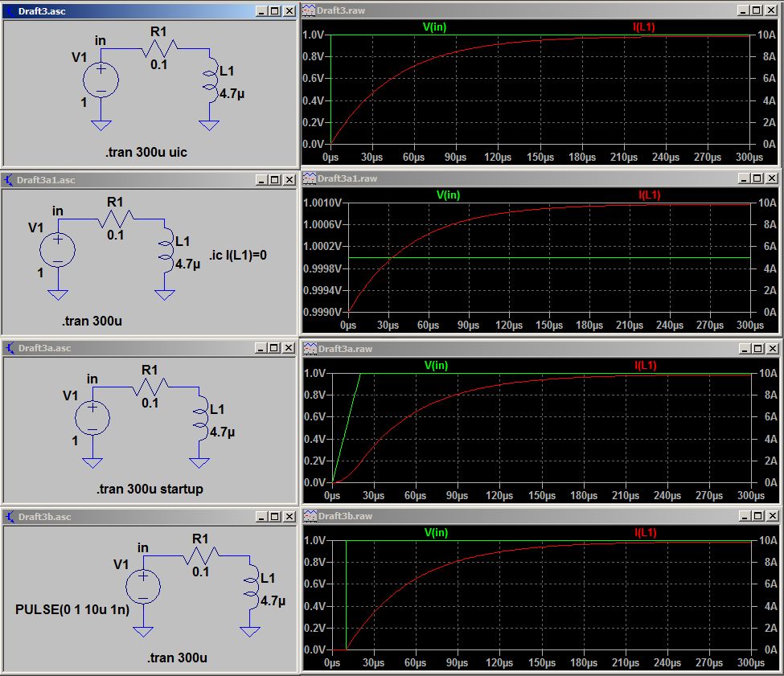Select inductor symbol in Draft3a.asc
This screenshot has width=784, height=676.
coord(200,418)
